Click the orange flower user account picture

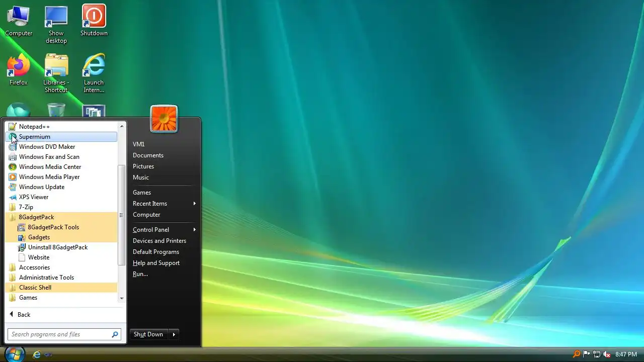[164, 119]
